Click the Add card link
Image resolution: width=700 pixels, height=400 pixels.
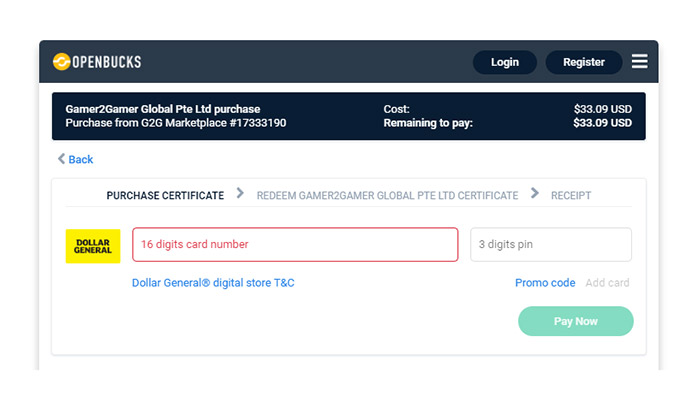click(607, 283)
